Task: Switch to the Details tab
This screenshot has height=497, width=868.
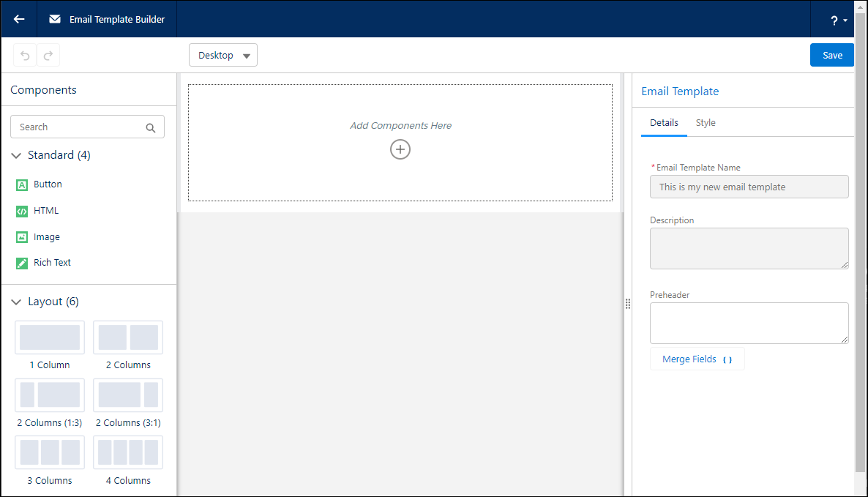Action: pyautogui.click(x=664, y=122)
